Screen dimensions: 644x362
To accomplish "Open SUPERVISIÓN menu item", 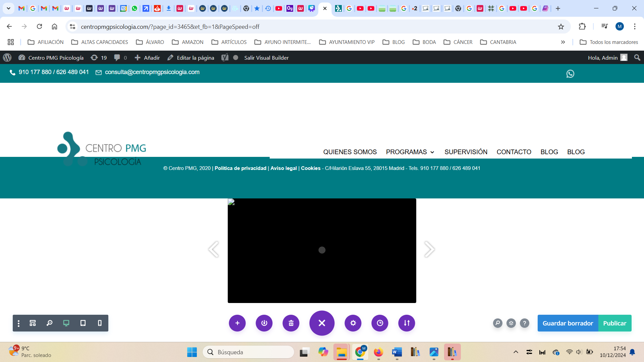I will pyautogui.click(x=466, y=152).
